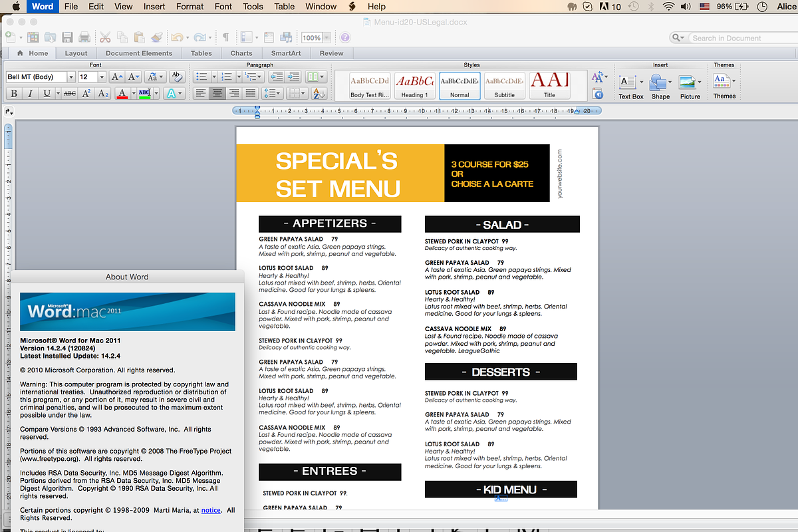The width and height of the screenshot is (798, 532).
Task: Justify text alignment
Action: coord(250,94)
